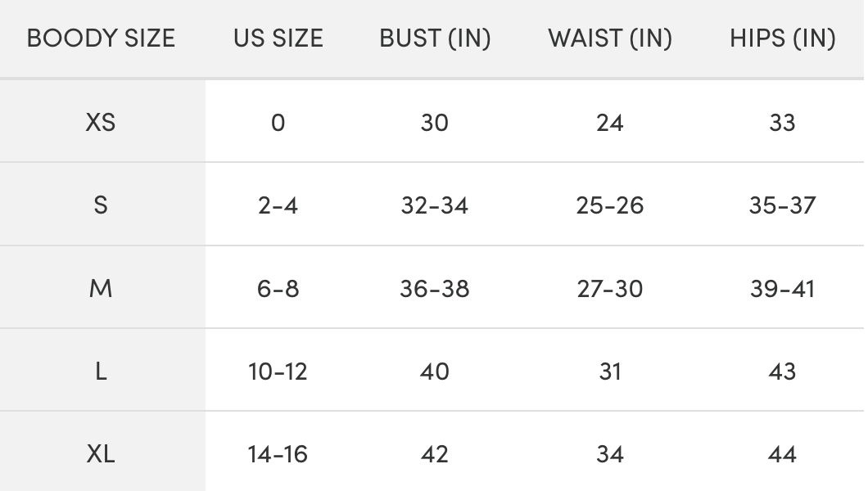Select hips measurement 39-41
The image size is (868, 491).
coord(783,289)
